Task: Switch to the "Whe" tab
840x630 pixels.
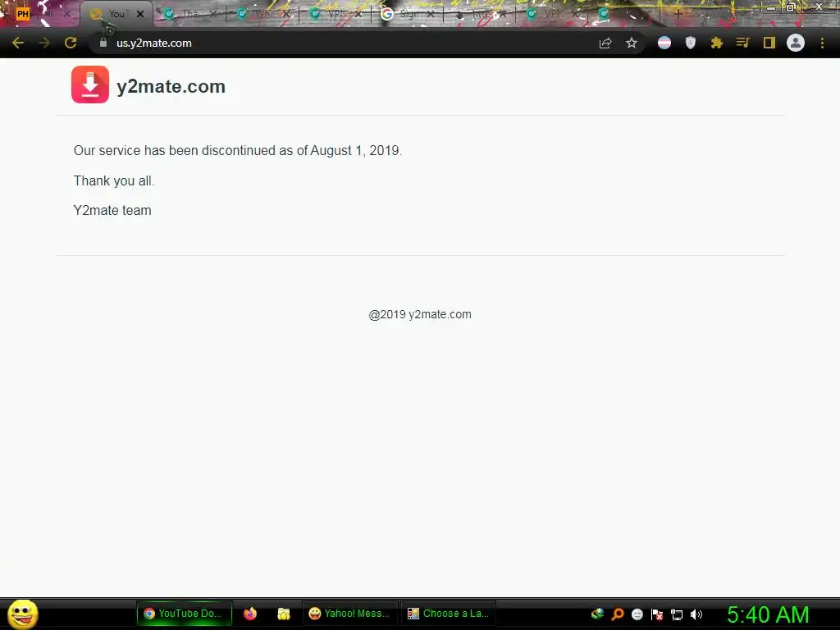Action: click(x=262, y=14)
